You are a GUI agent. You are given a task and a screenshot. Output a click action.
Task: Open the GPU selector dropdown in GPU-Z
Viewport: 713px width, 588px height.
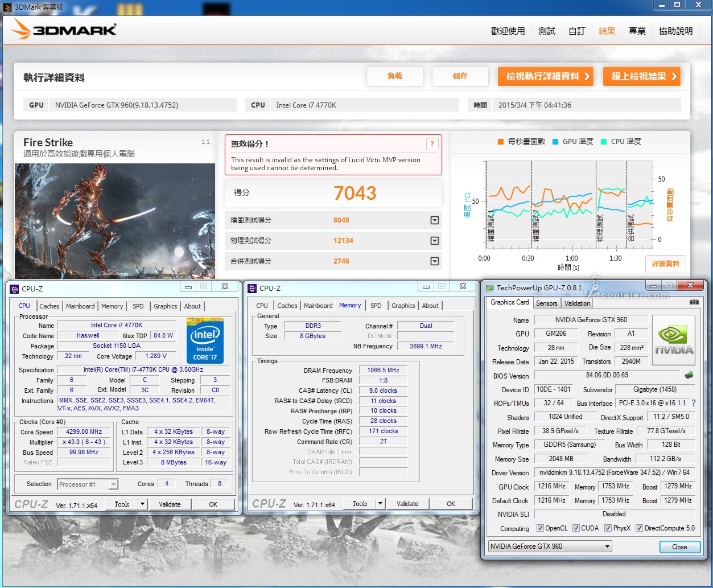pyautogui.click(x=608, y=546)
